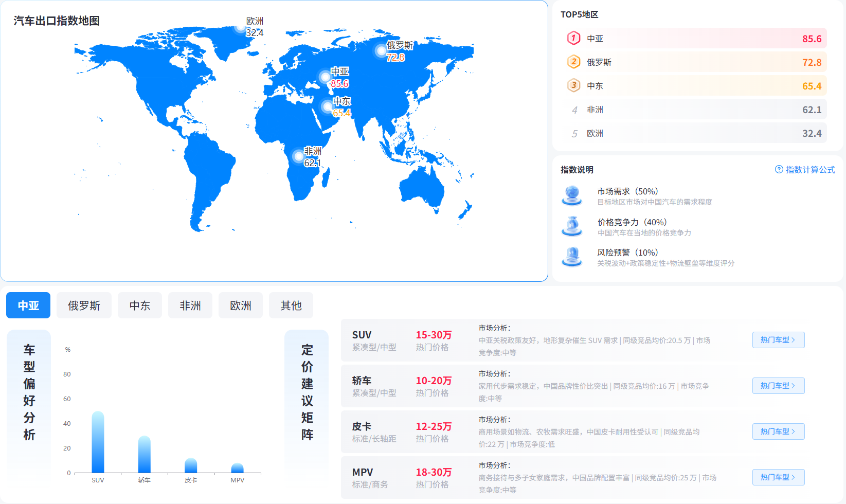This screenshot has height=504, width=846.
Task: Click the 欧洲 map marker dot
Action: 240,28
